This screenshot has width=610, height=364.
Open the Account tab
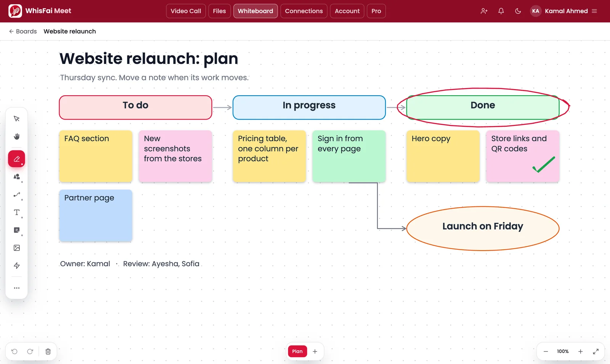(x=347, y=11)
